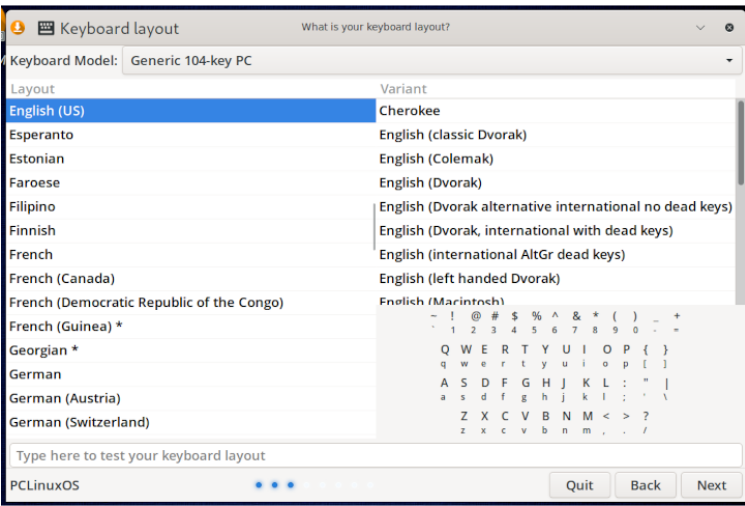Choose French (Canada) layout
745x506 pixels.
tap(191, 278)
